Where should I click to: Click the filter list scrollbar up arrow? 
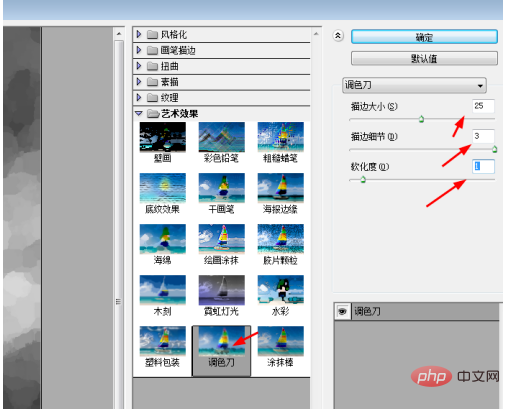[x=316, y=34]
